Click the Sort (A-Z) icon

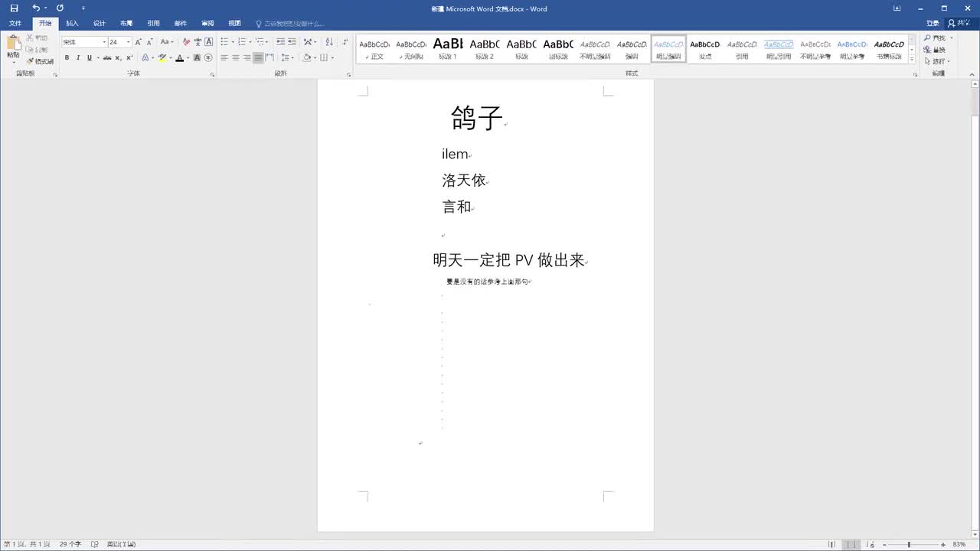[x=329, y=42]
